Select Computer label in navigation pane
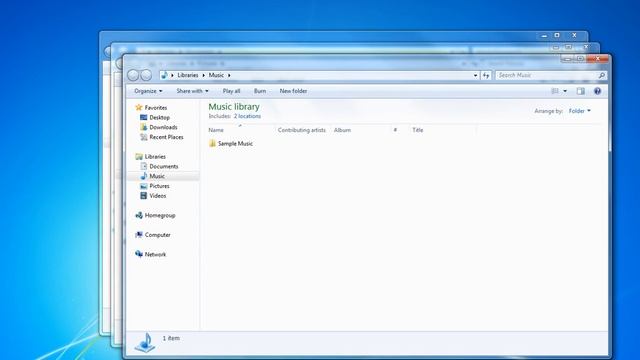Screen dimensions: 640x360 coord(158,235)
